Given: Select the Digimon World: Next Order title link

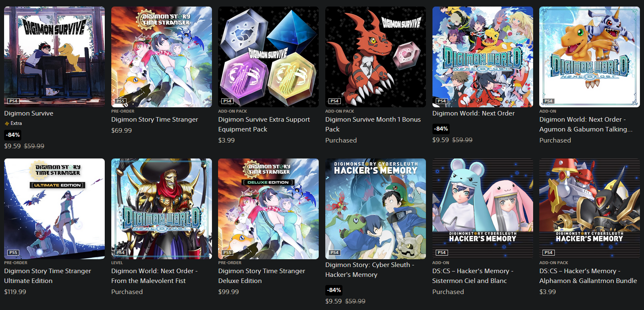Looking at the screenshot, I should pyautogui.click(x=473, y=113).
